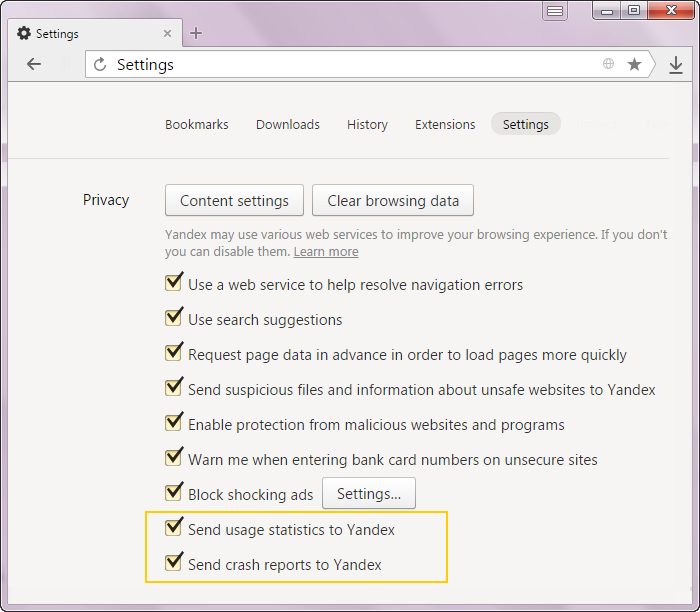The height and width of the screenshot is (612, 700).
Task: Click the globe icon in the address bar
Action: (608, 64)
